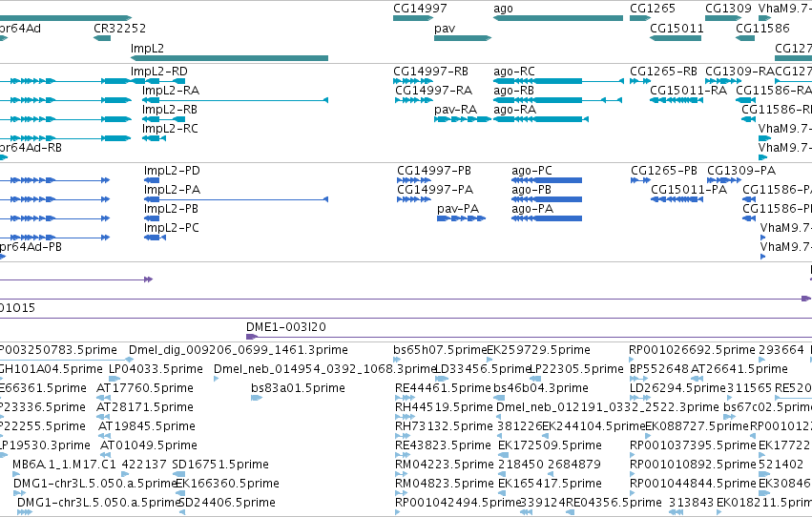Click the ImpL2-RA transcript label
Viewport: 812px width, 517px height.
171,91
